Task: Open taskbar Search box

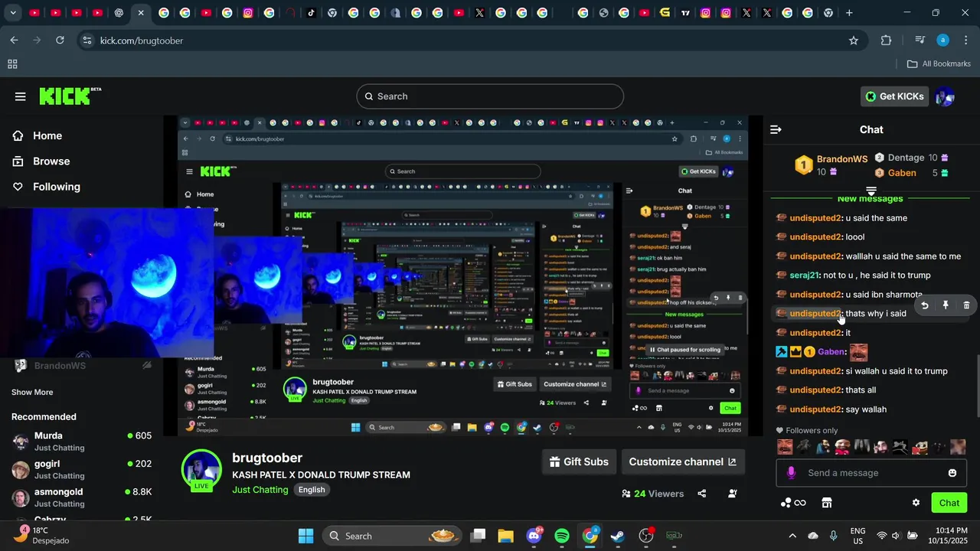Action: coord(391,536)
